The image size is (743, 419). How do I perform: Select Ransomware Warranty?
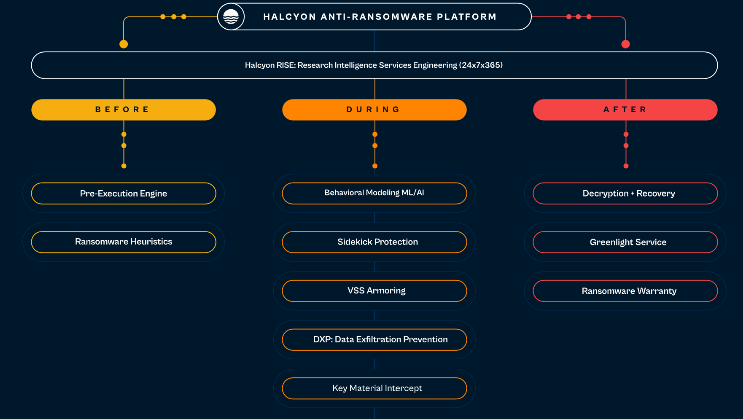coord(625,291)
